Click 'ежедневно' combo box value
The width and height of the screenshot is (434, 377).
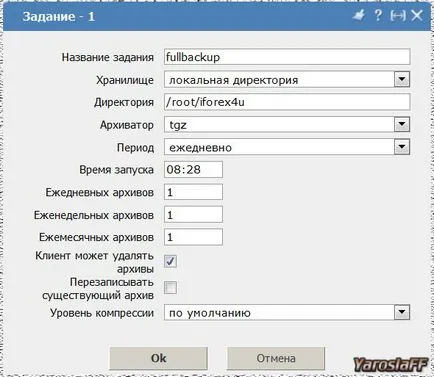(200, 148)
